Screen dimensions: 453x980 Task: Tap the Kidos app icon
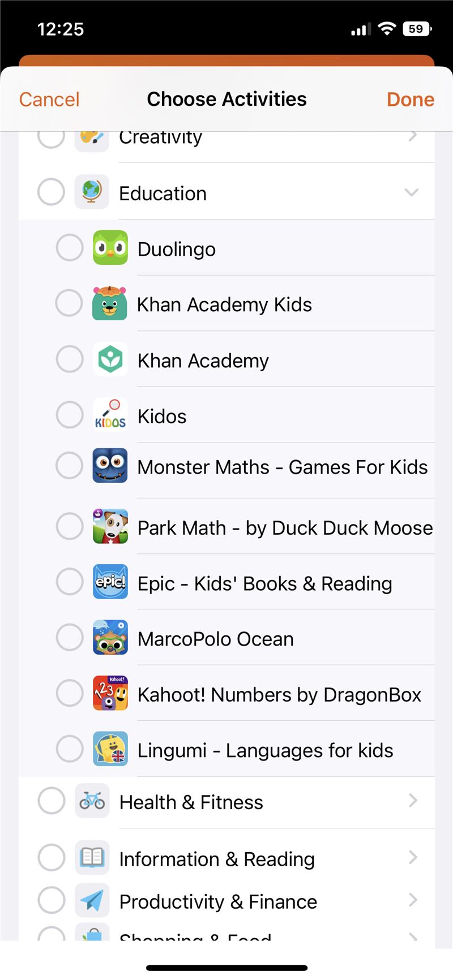click(110, 415)
